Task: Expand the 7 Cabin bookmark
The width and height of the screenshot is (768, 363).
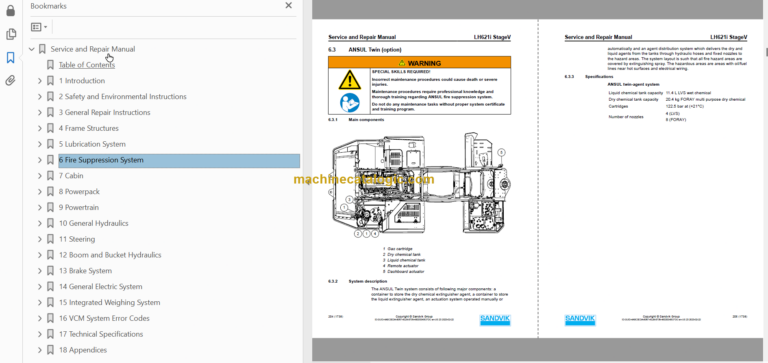Action: [40, 175]
